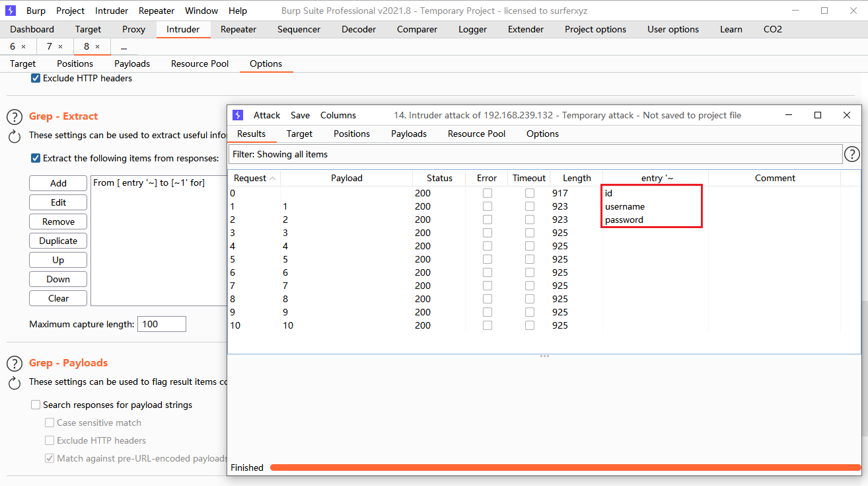Open Attack menu in attack window

coord(267,115)
